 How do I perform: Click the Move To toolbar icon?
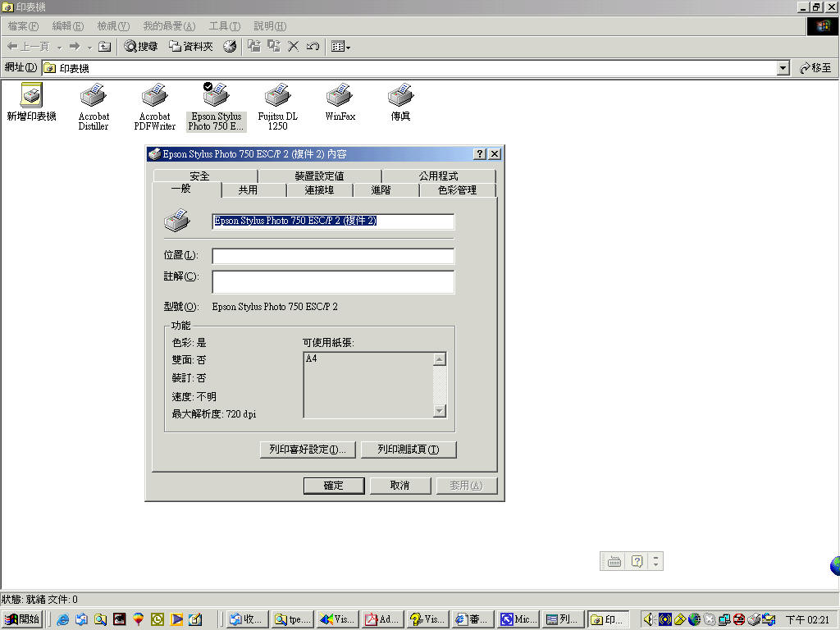[254, 47]
